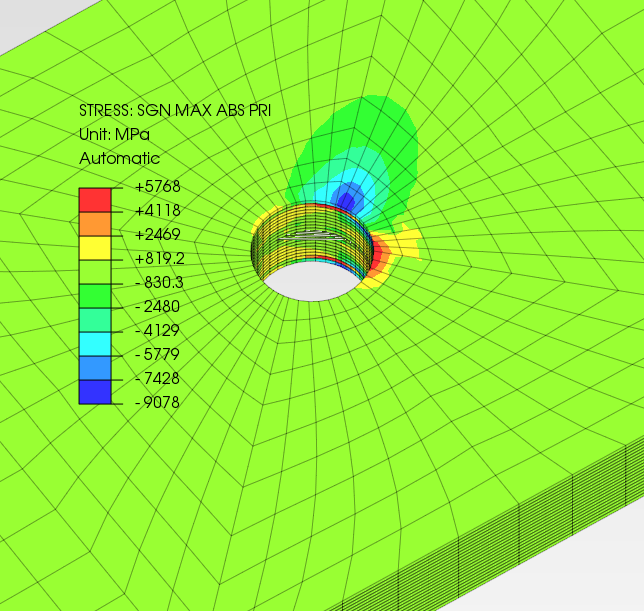The height and width of the screenshot is (611, 644).
Task: Click the Automatic scale label
Action: [120, 158]
